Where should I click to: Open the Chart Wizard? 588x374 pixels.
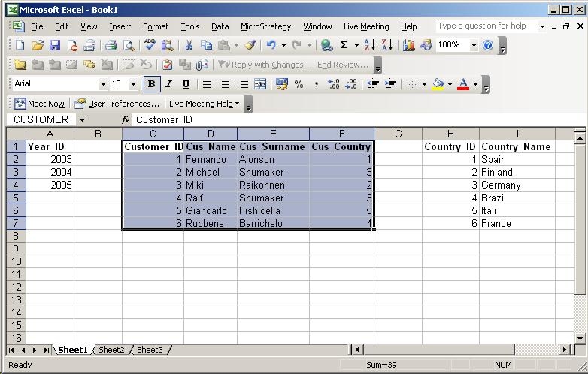(409, 45)
